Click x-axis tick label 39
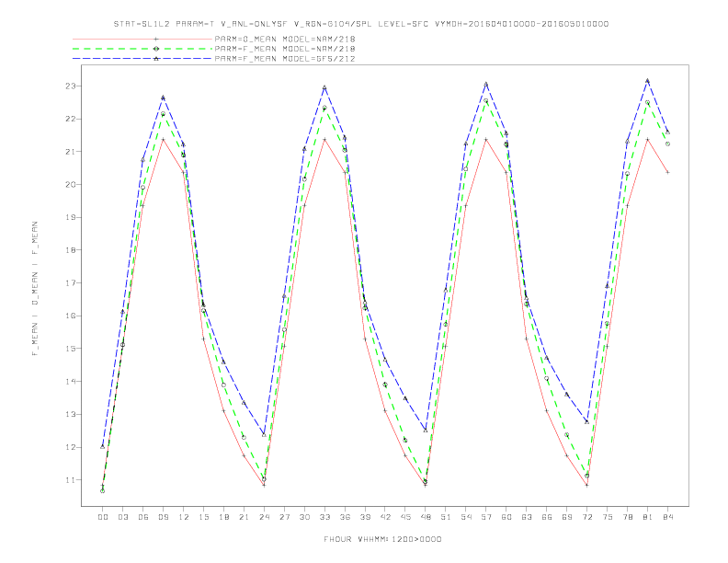 [365, 517]
